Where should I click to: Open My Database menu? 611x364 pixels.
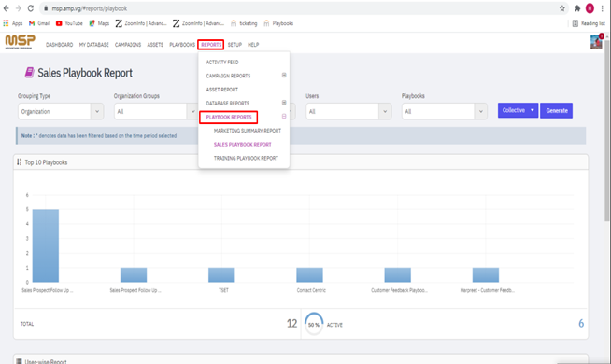94,45
